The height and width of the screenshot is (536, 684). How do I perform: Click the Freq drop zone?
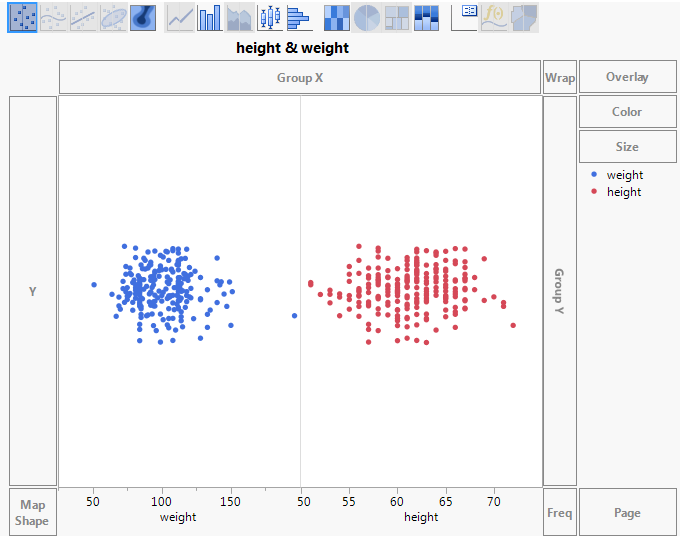pyautogui.click(x=560, y=512)
